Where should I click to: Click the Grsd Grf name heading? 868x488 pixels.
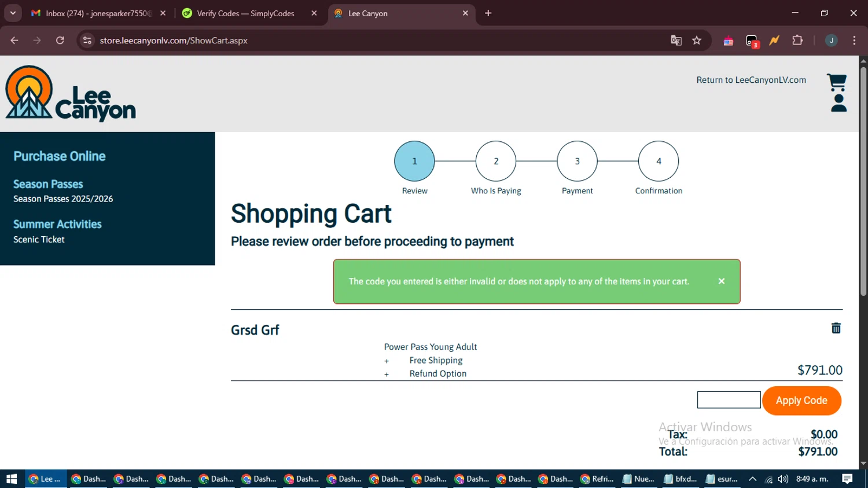pos(255,330)
